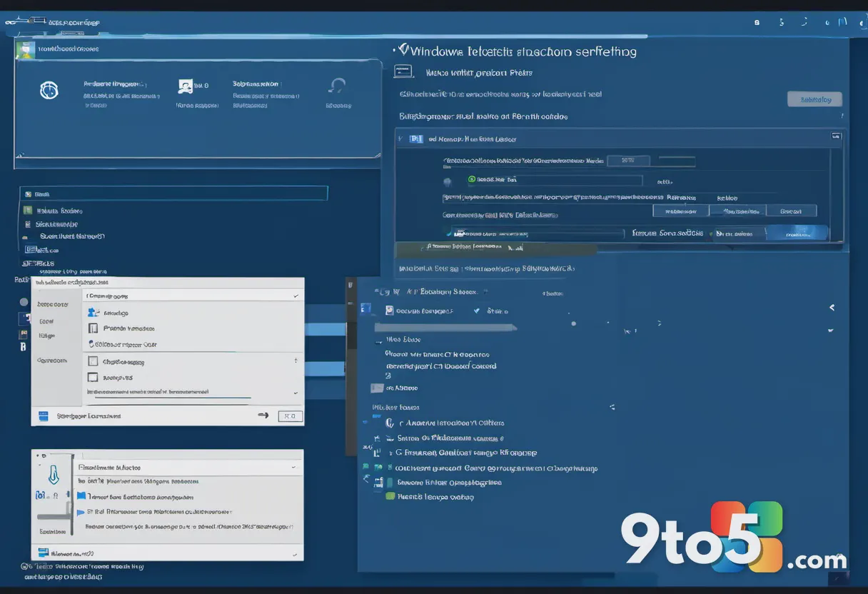This screenshot has width=868, height=594.
Task: Click the green avatar icon below the title bar
Action: [25, 49]
